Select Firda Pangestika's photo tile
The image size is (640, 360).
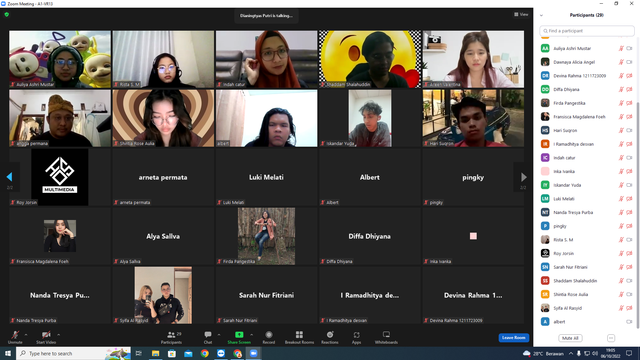pyautogui.click(x=267, y=236)
